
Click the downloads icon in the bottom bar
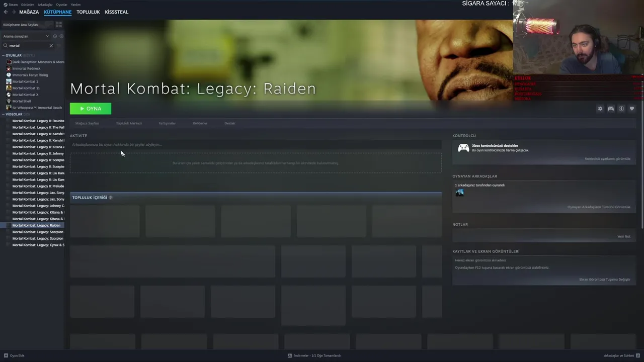click(290, 355)
